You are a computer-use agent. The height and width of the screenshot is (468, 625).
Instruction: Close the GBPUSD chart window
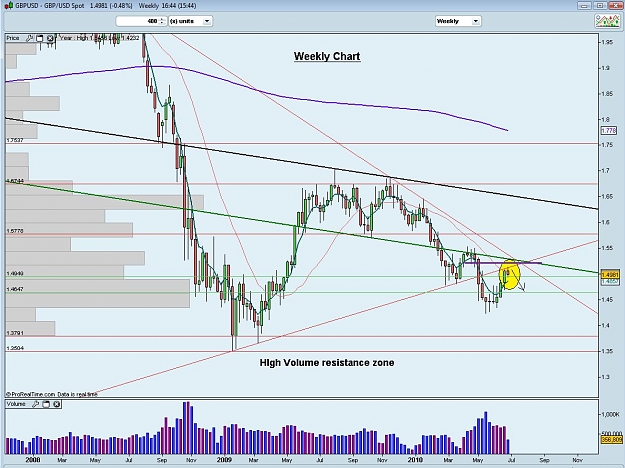[x=614, y=6]
